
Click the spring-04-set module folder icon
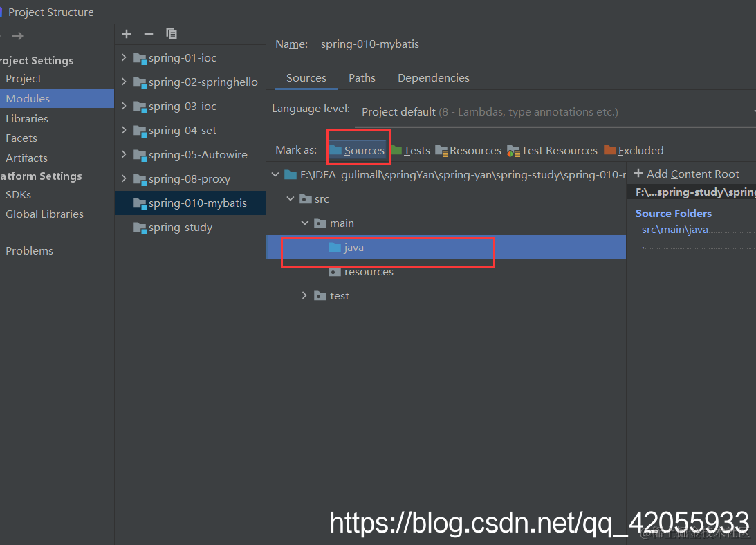[140, 131]
